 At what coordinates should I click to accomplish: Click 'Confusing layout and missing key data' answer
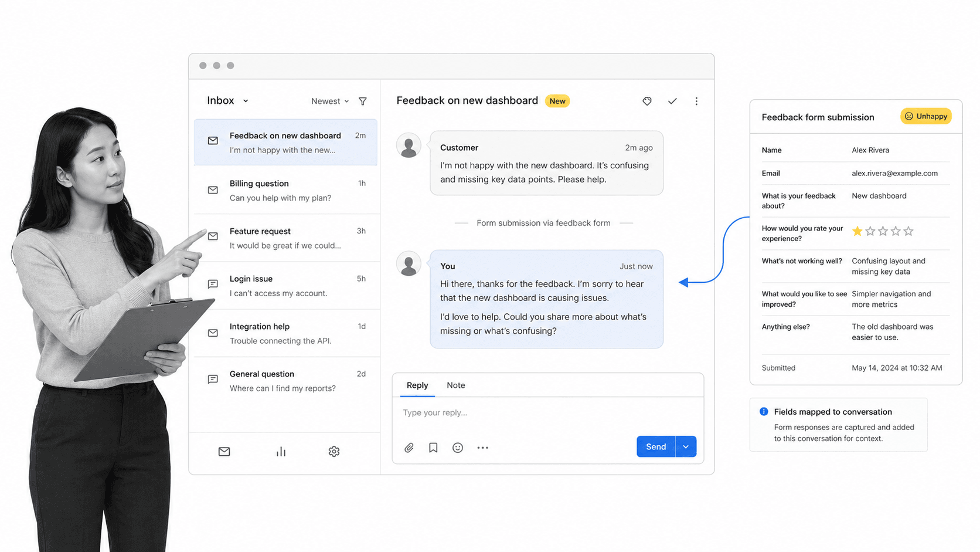(x=889, y=266)
